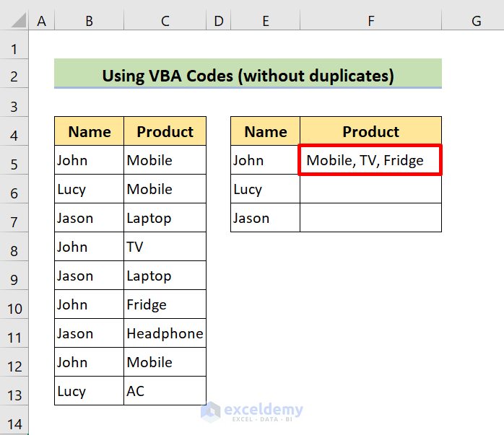504x435 pixels.
Task: Select column G header
Action: pyautogui.click(x=473, y=21)
